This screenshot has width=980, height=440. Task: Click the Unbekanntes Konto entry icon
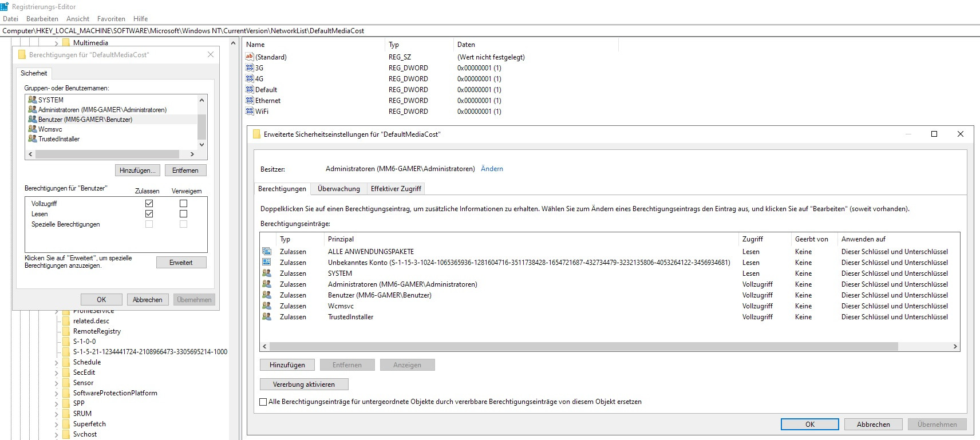tap(267, 262)
